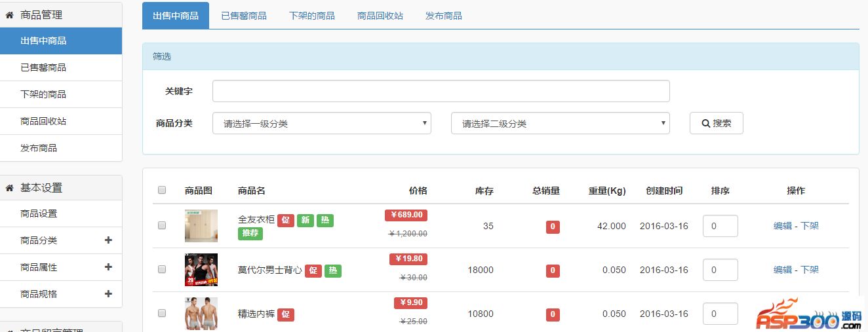
Task: Switch to the 商品回收站 tab
Action: (x=380, y=16)
